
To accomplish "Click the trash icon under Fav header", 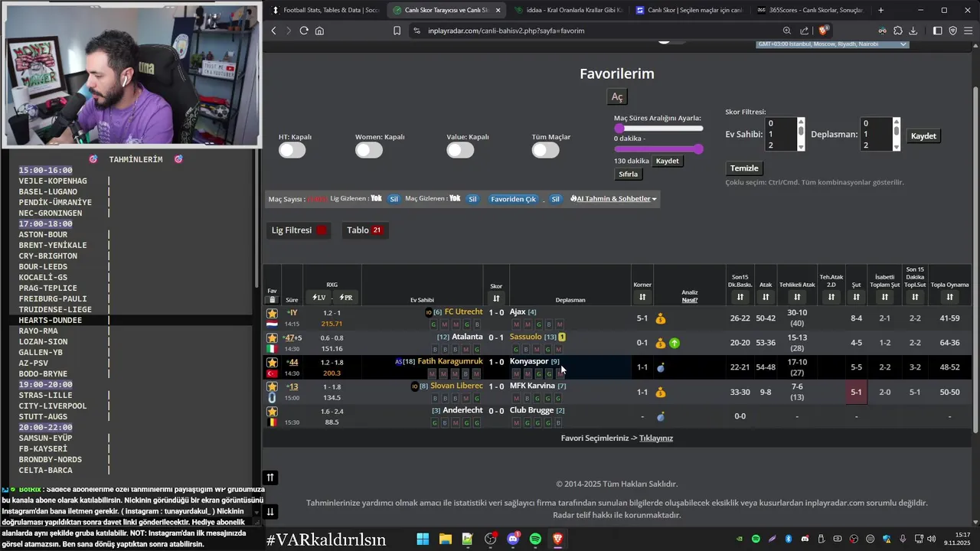I will click(x=272, y=300).
